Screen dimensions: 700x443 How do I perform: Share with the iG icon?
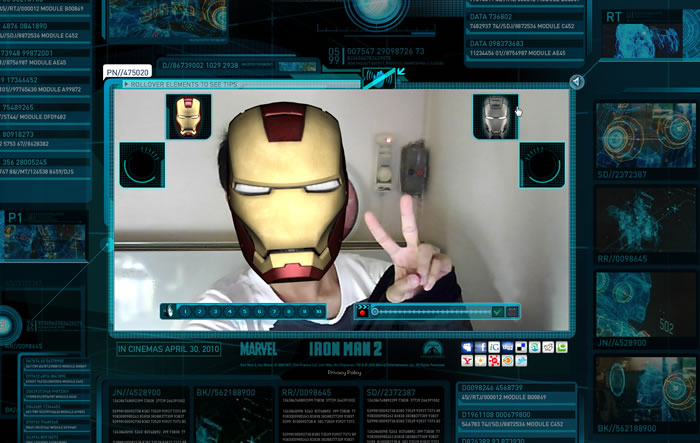tap(494, 347)
